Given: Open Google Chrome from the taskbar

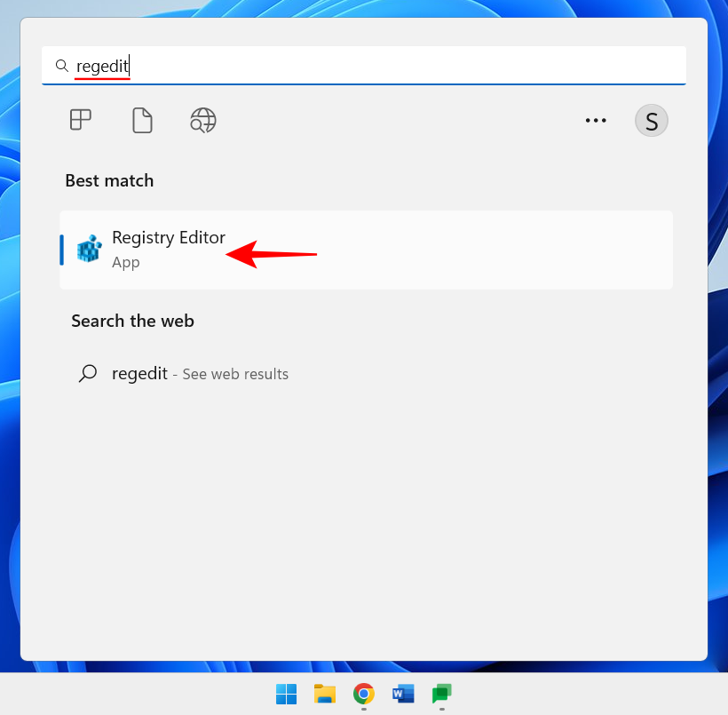Looking at the screenshot, I should coord(364,695).
